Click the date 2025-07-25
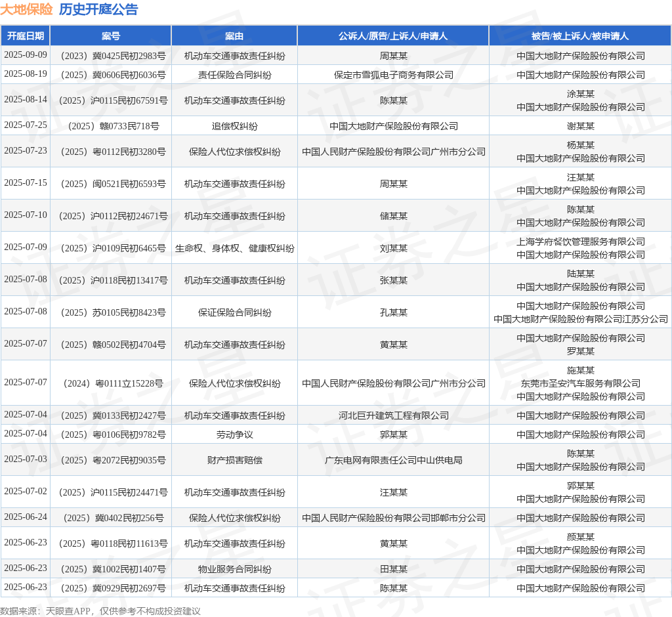Viewport: 672px width, 617px height. tap(26, 125)
